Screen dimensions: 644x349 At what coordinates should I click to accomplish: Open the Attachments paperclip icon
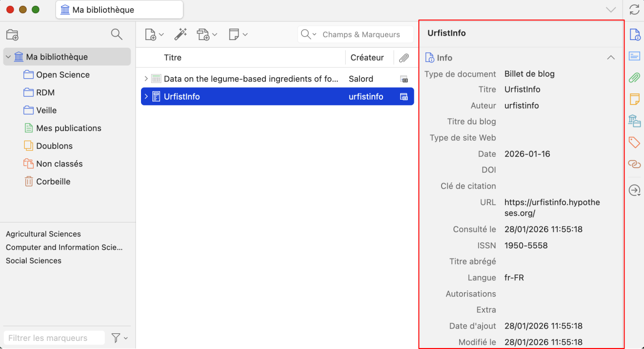(x=634, y=77)
